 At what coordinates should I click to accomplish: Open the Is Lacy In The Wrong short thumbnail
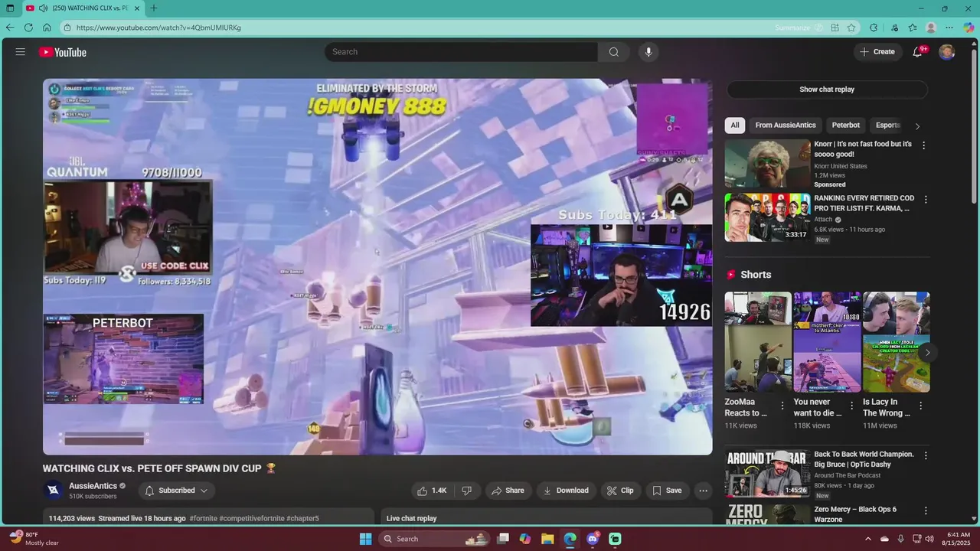coord(897,342)
